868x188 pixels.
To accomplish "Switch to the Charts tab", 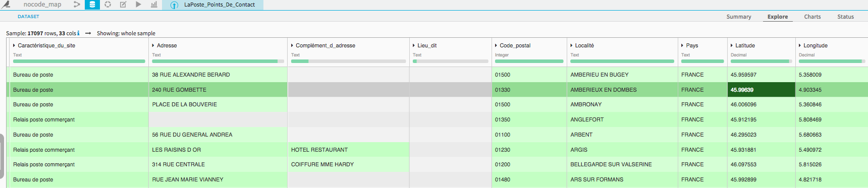I will click(x=812, y=17).
